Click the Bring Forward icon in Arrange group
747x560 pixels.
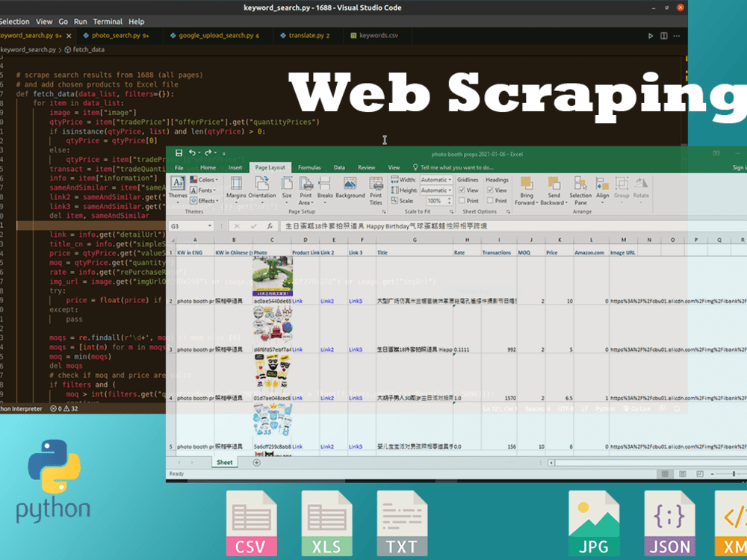click(527, 187)
